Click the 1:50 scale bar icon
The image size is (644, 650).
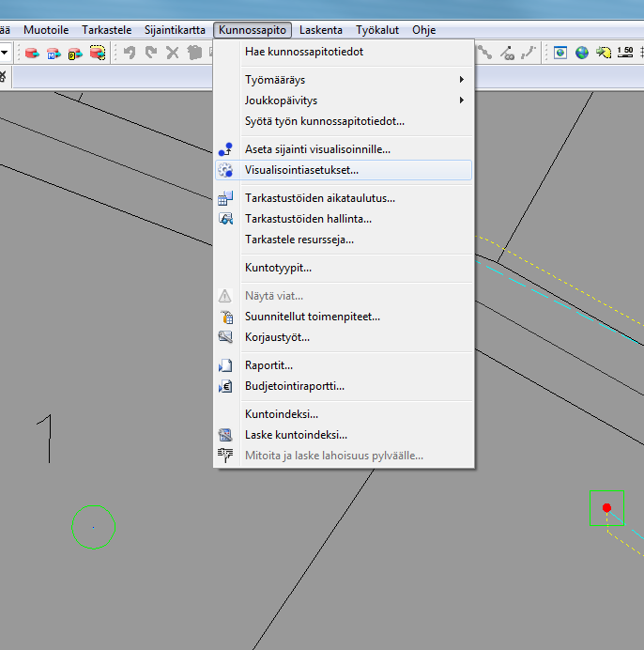point(625,53)
